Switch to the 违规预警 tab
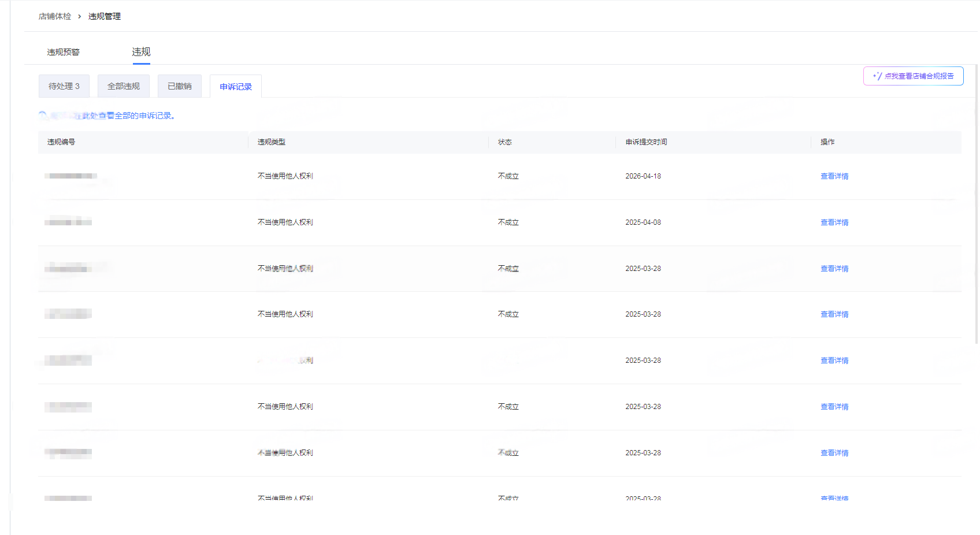The image size is (980, 535). 64,52
